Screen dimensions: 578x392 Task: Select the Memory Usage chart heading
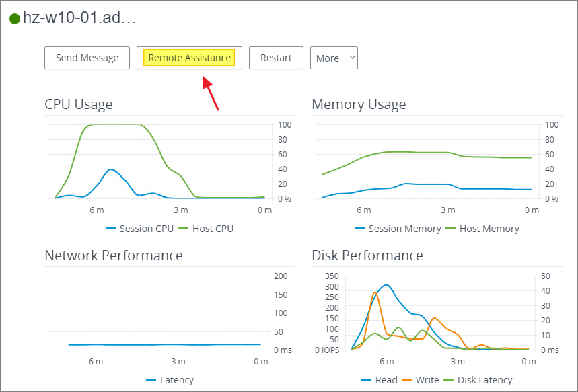point(359,104)
